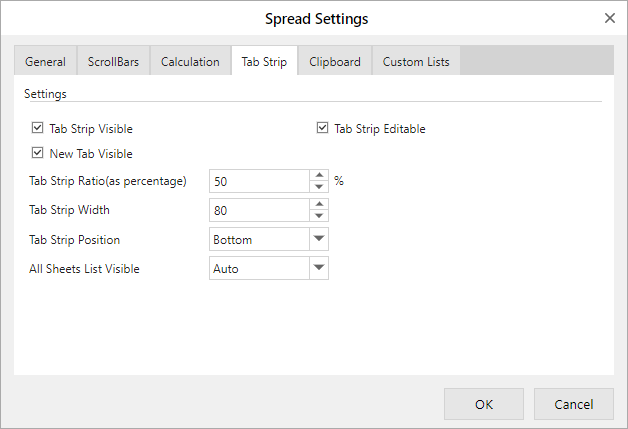Open the Tab Strip Position dropdown
This screenshot has width=628, height=429.
[x=319, y=239]
